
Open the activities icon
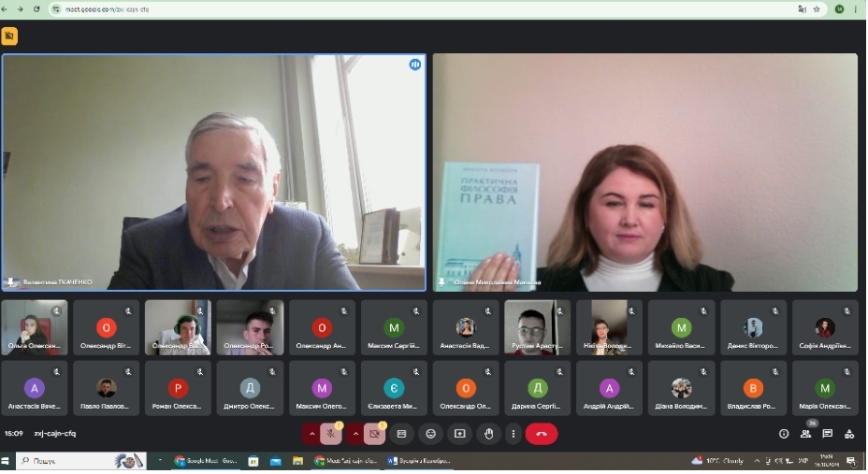click(849, 434)
